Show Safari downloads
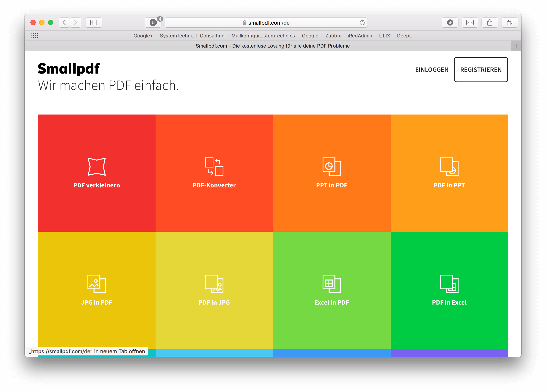 point(450,23)
